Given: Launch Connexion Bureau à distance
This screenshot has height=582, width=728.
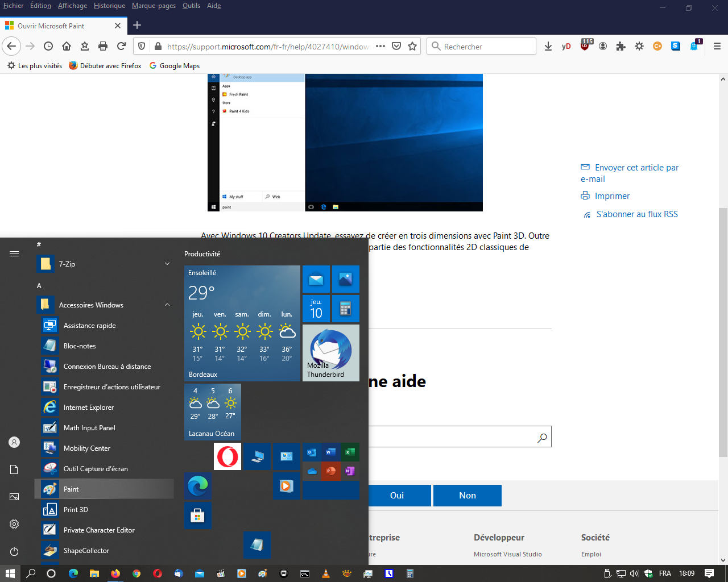Looking at the screenshot, I should coord(104,367).
